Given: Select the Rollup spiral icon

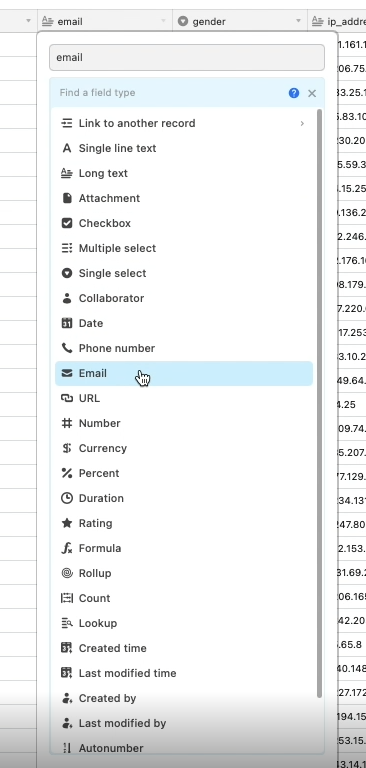Looking at the screenshot, I should 67,573.
